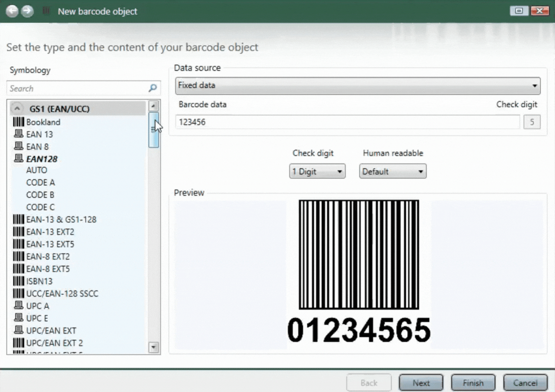Viewport: 555px width, 392px height.
Task: Select the AUTO subtype
Action: click(37, 170)
